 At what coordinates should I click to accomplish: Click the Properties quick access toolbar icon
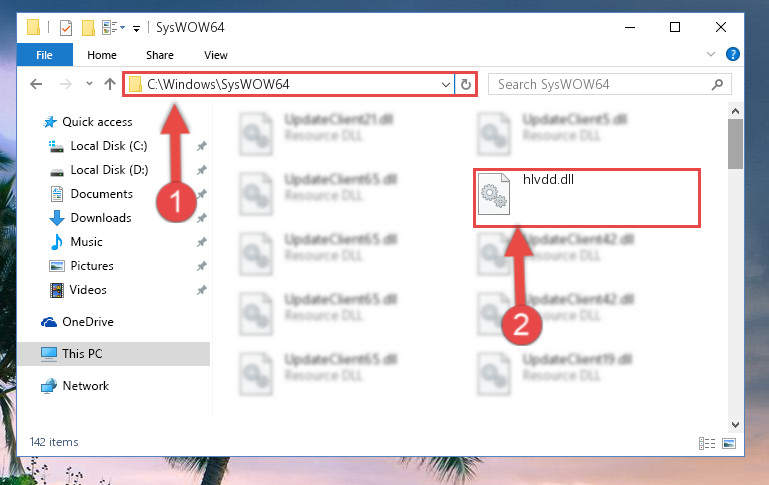coord(66,28)
